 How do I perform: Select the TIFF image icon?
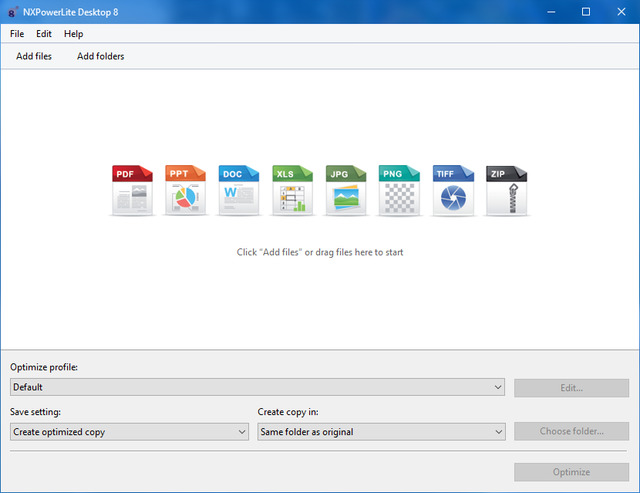453,191
